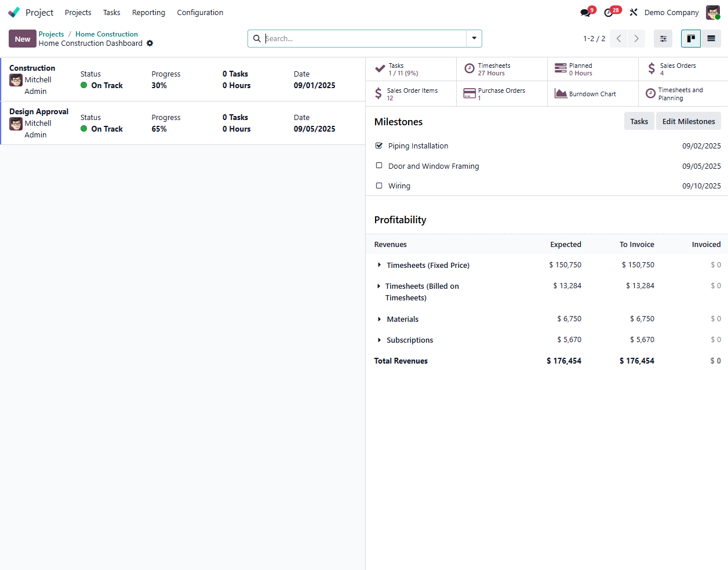Click the Edit Milestones button
728x570 pixels.
(688, 121)
